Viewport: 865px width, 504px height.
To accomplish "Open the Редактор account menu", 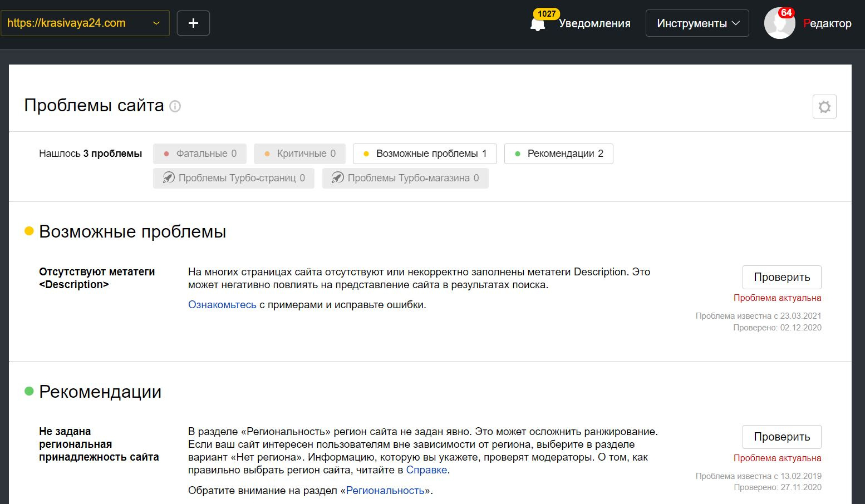I will [x=827, y=23].
